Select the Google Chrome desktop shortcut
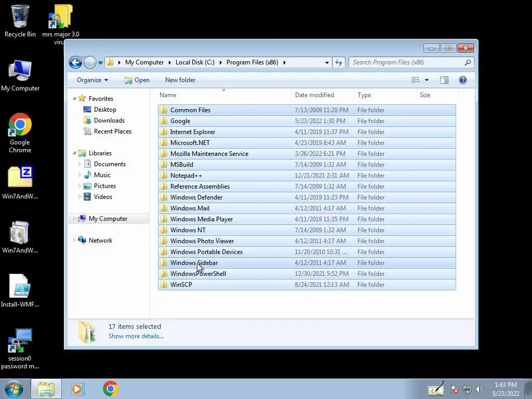532x399 pixels. pyautogui.click(x=20, y=132)
